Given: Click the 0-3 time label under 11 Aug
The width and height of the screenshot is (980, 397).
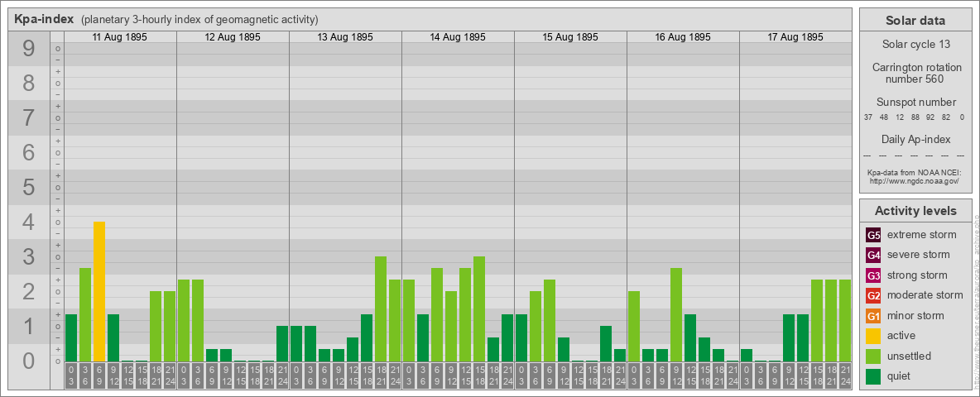Looking at the screenshot, I should tap(71, 376).
